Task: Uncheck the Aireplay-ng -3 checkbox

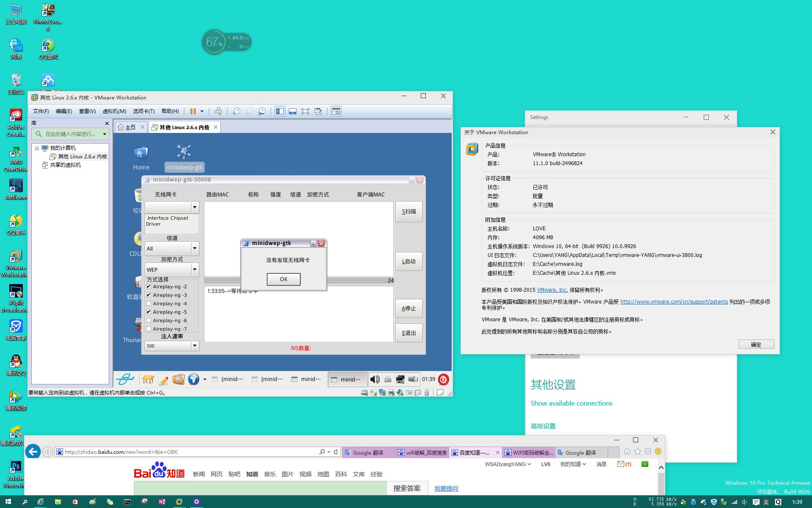Action: point(148,295)
